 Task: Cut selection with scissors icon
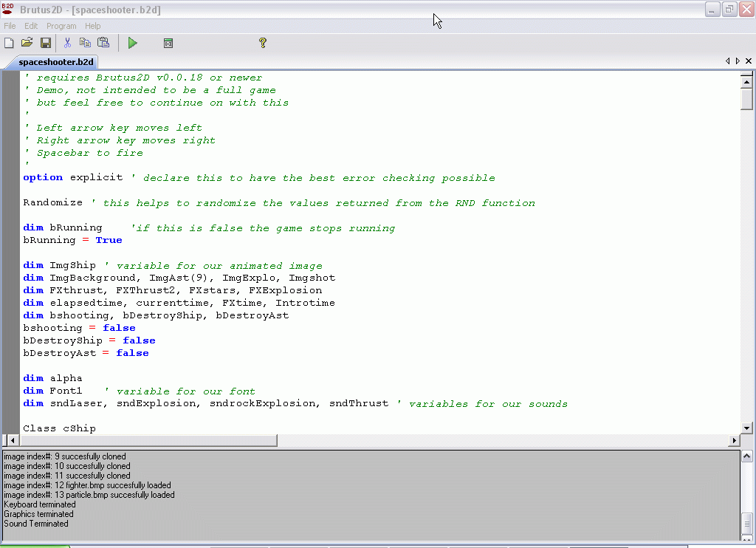[x=67, y=43]
